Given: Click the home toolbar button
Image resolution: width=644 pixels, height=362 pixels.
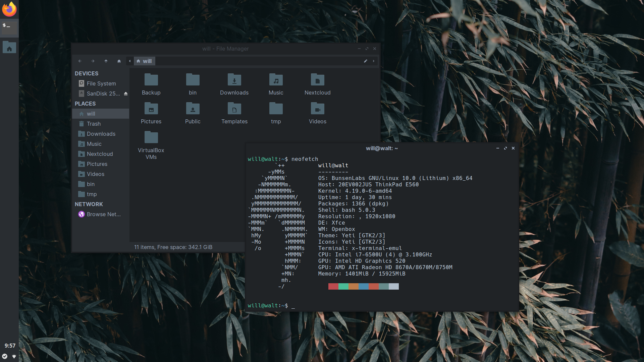Looking at the screenshot, I should [x=119, y=61].
